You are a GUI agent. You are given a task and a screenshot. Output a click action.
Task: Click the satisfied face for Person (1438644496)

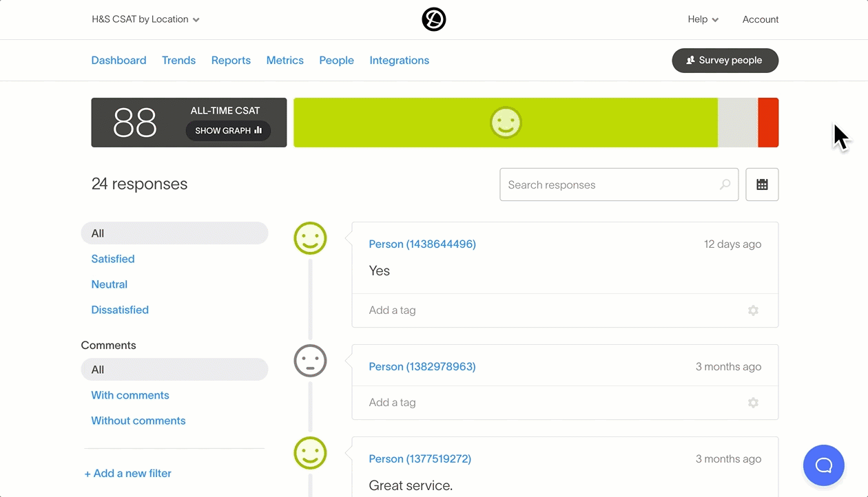coord(310,238)
